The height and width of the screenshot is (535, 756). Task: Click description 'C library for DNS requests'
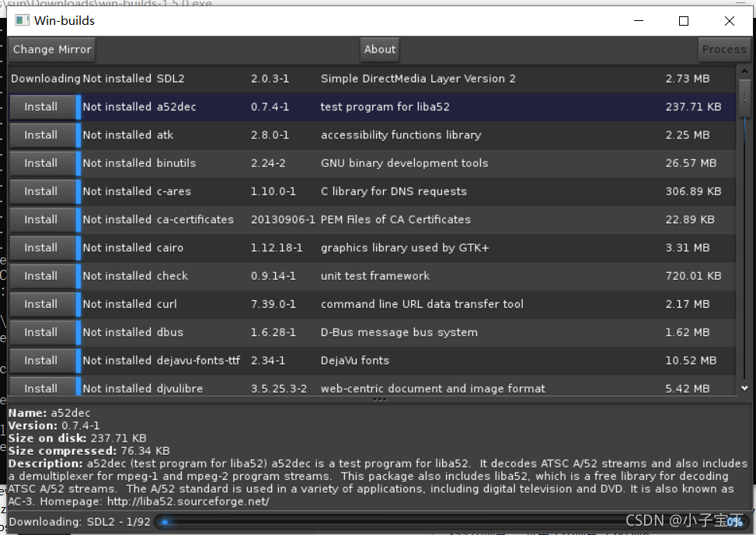[394, 191]
